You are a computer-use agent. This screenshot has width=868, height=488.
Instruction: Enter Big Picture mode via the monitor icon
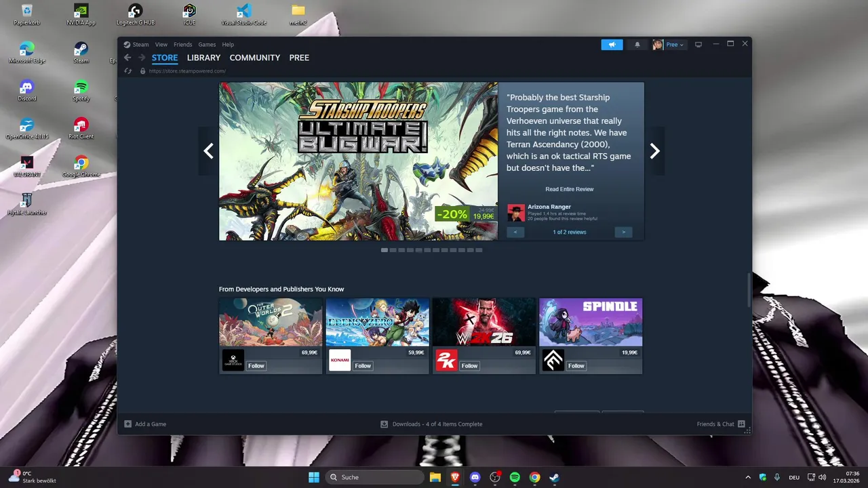coord(698,45)
